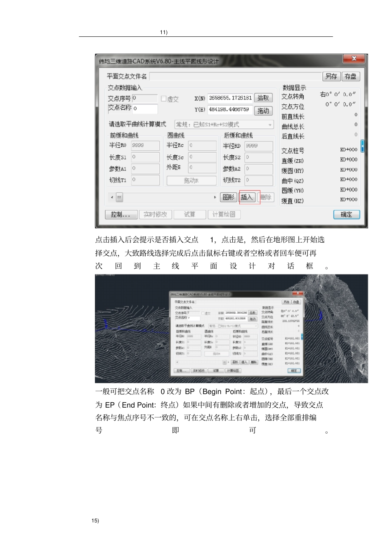Viewport: 392px width, 555px height.
Task: Close the upper 主线平面线形设计 dialog
Action: [354, 59]
